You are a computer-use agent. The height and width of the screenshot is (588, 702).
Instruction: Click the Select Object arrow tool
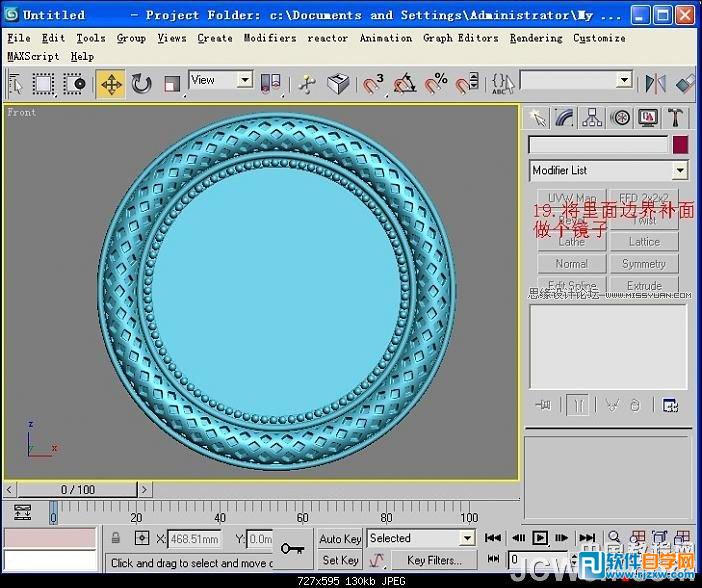(16, 84)
